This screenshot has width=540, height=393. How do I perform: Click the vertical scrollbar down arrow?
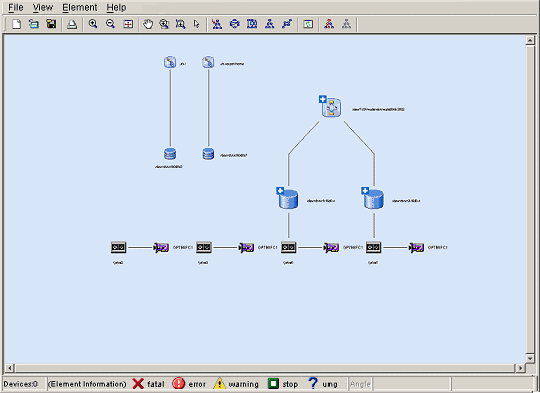530,358
